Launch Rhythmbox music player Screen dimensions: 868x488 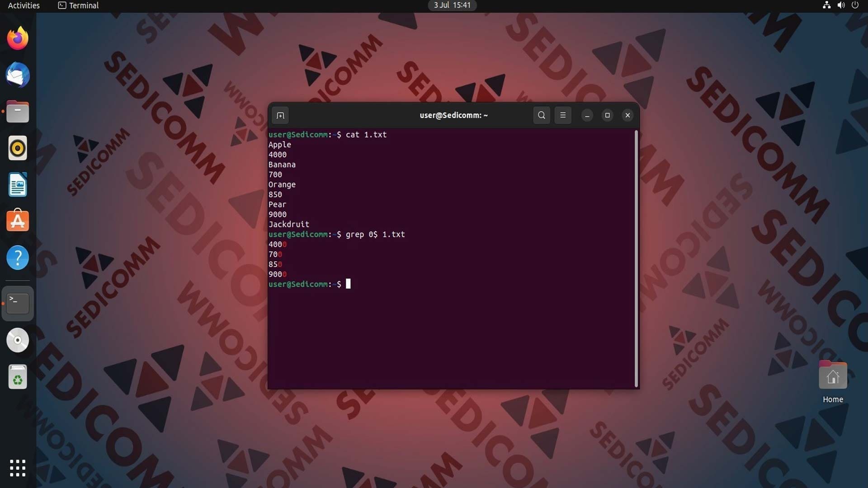click(18, 148)
